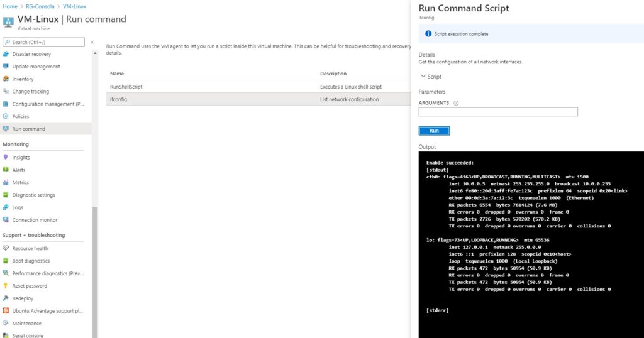Click the 'Enable succeeded:' output line
Image resolution: width=644 pixels, height=338 pixels.
(x=450, y=163)
